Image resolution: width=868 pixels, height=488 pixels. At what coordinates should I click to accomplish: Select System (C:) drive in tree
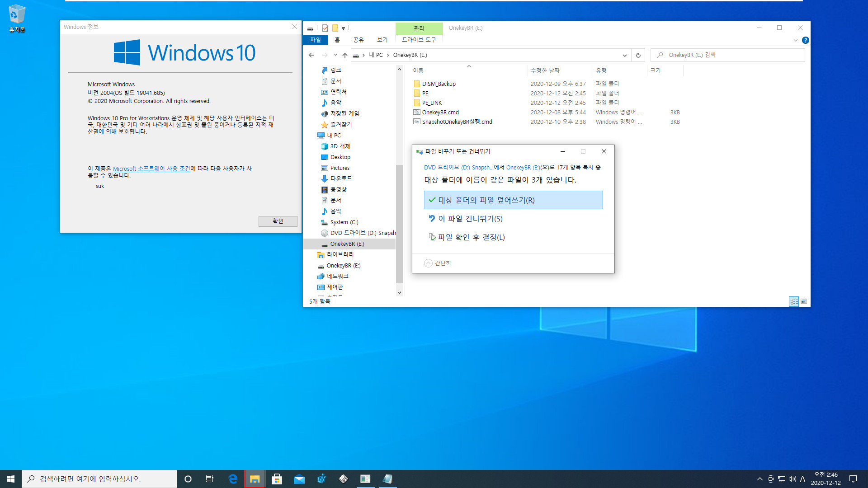click(344, 222)
